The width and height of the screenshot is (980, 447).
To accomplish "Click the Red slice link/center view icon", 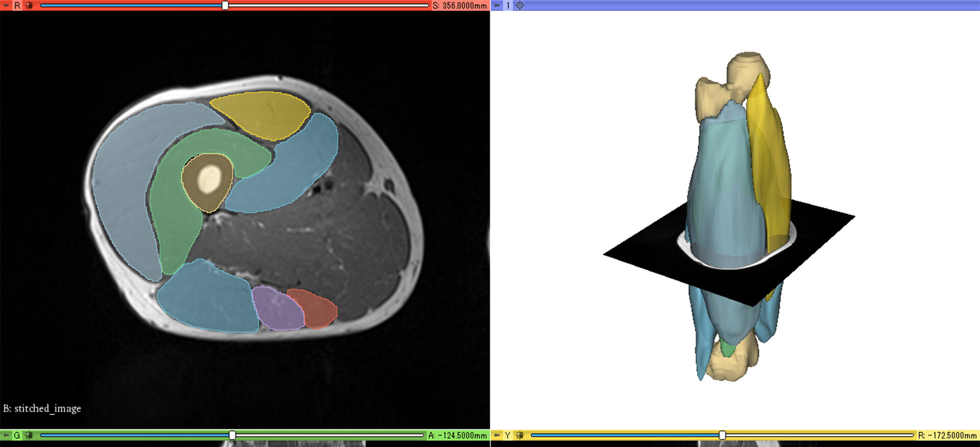I will (29, 5).
